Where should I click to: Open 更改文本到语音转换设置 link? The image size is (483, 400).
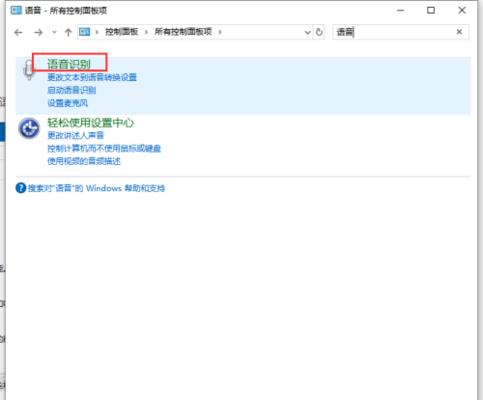coord(92,77)
